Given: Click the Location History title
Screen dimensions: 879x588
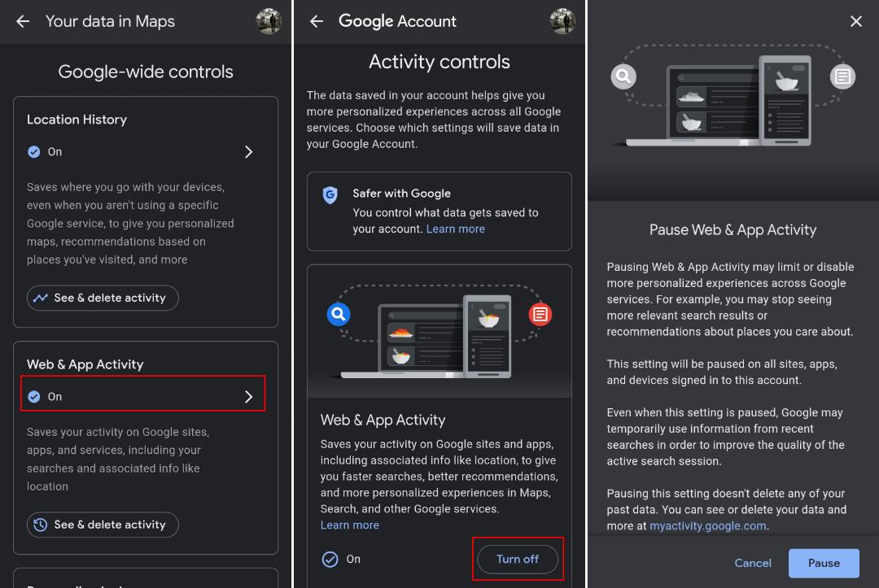Looking at the screenshot, I should click(x=77, y=120).
